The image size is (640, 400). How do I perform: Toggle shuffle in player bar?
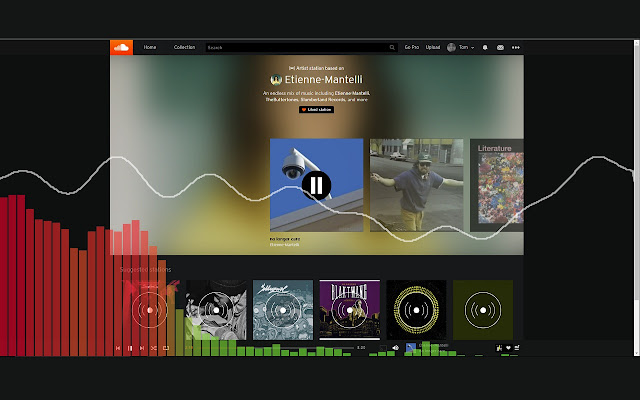pyautogui.click(x=153, y=348)
